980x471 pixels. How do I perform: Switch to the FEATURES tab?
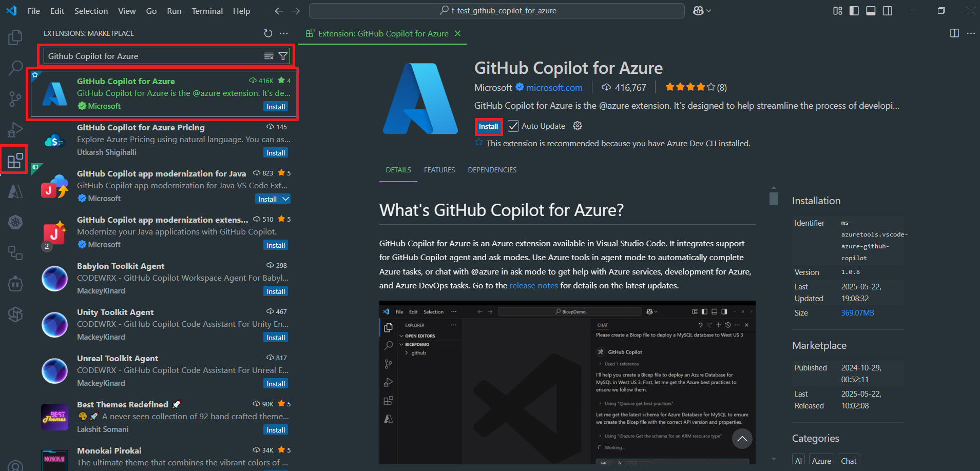click(x=439, y=169)
